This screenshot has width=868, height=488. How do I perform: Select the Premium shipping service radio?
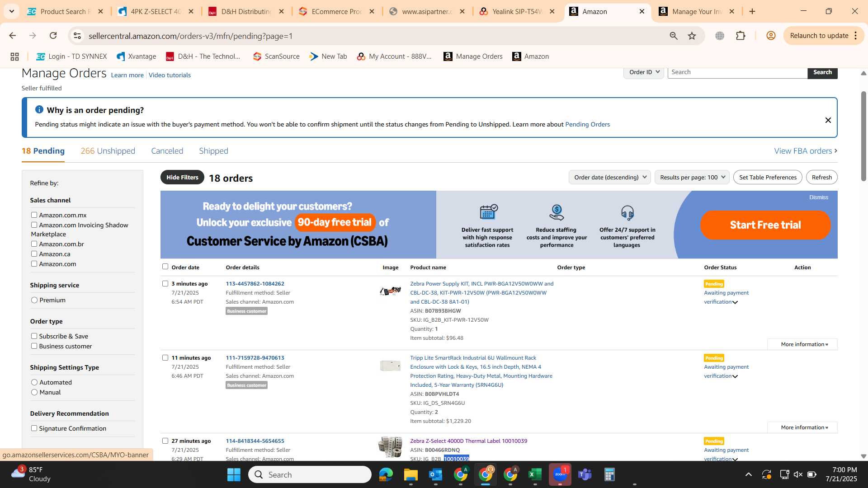pos(34,300)
